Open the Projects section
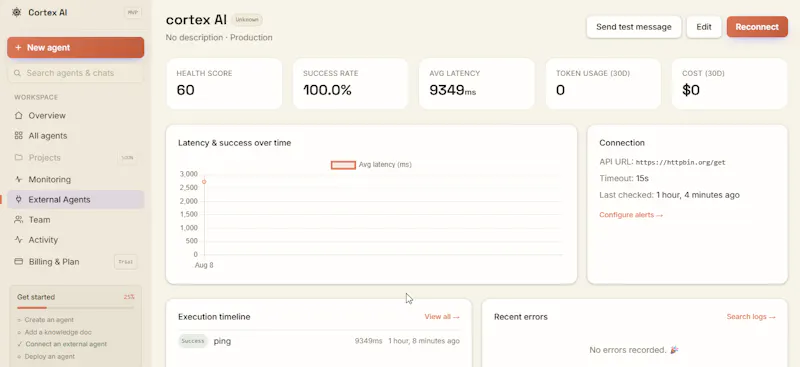This screenshot has width=800, height=367. pyautogui.click(x=76, y=157)
